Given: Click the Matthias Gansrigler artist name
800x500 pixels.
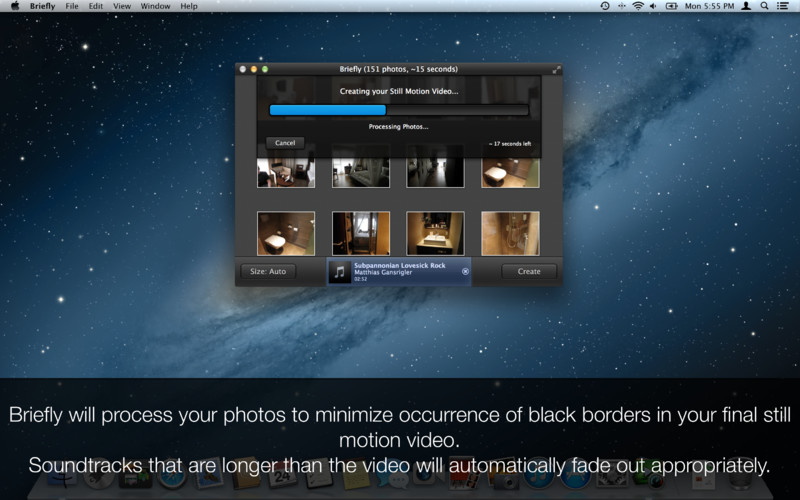Looking at the screenshot, I should click(383, 272).
